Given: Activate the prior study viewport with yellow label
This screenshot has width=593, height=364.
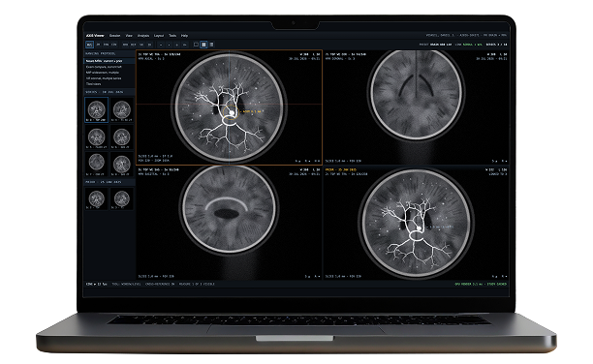Looking at the screenshot, I should (x=416, y=223).
